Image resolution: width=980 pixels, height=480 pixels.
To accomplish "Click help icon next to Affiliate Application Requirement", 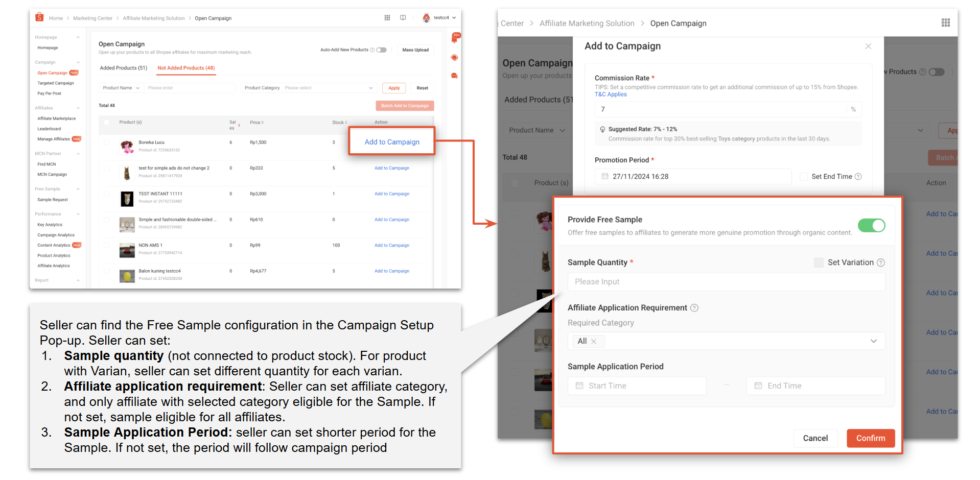I will (694, 308).
